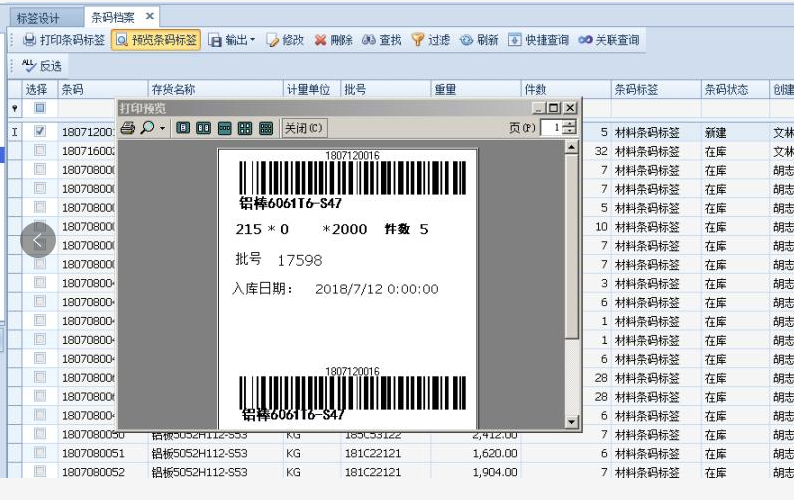Select four-page view icon in preview

pyautogui.click(x=245, y=128)
